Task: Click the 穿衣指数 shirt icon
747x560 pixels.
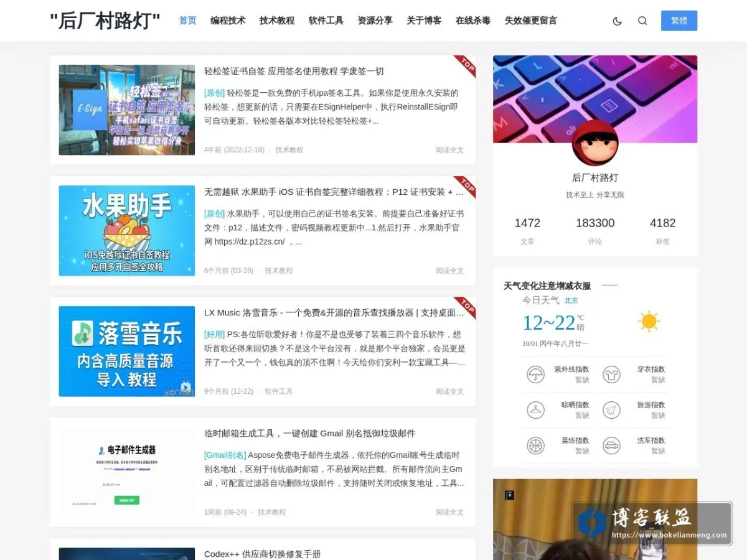Action: point(611,375)
